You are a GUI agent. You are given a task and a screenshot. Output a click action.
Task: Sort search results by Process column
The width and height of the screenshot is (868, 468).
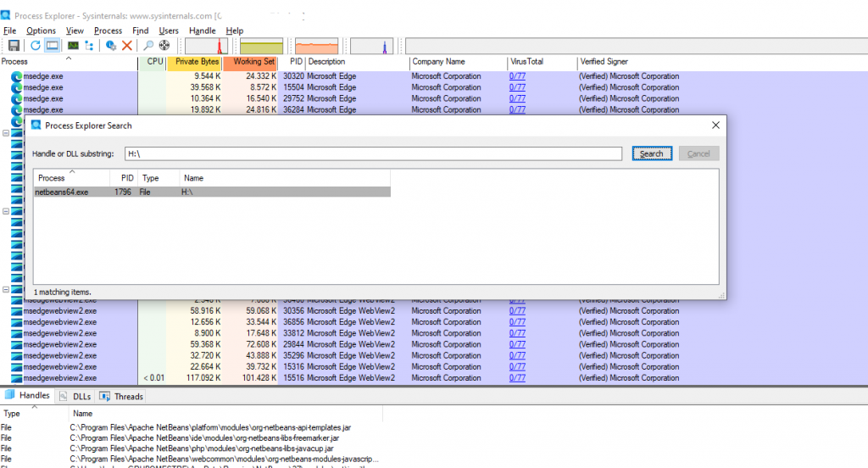[x=71, y=178]
